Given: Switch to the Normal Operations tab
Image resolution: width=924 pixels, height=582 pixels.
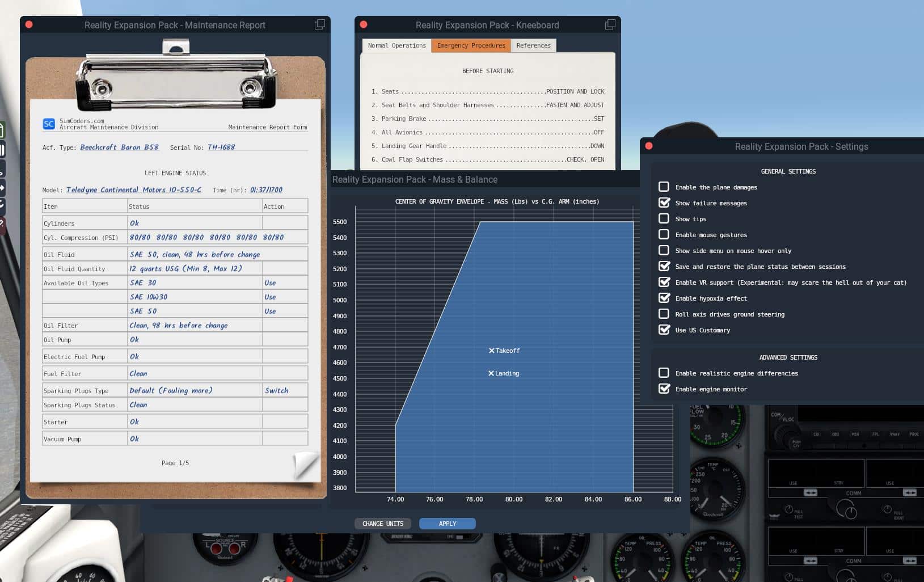Looking at the screenshot, I should point(396,45).
